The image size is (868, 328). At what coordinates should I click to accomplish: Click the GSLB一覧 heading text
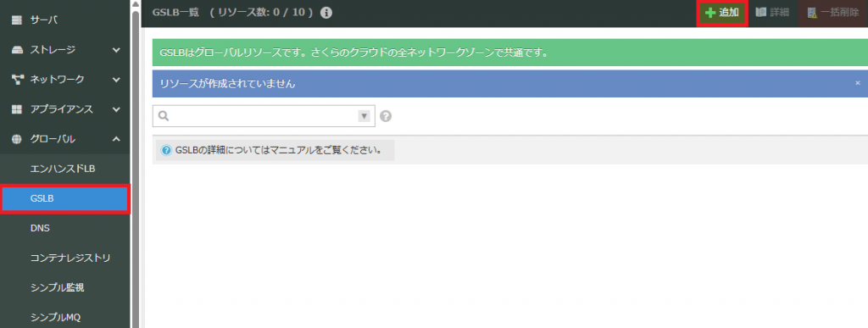coord(175,13)
